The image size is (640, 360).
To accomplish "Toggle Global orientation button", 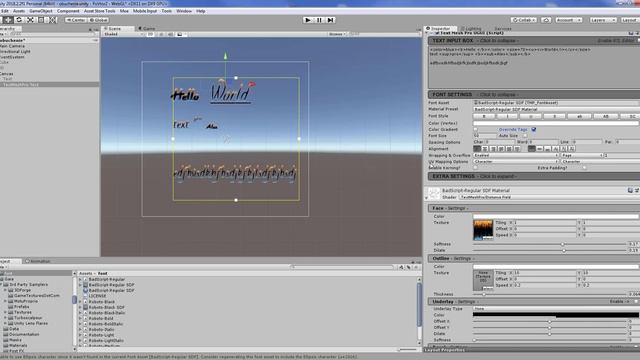I will pos(98,20).
